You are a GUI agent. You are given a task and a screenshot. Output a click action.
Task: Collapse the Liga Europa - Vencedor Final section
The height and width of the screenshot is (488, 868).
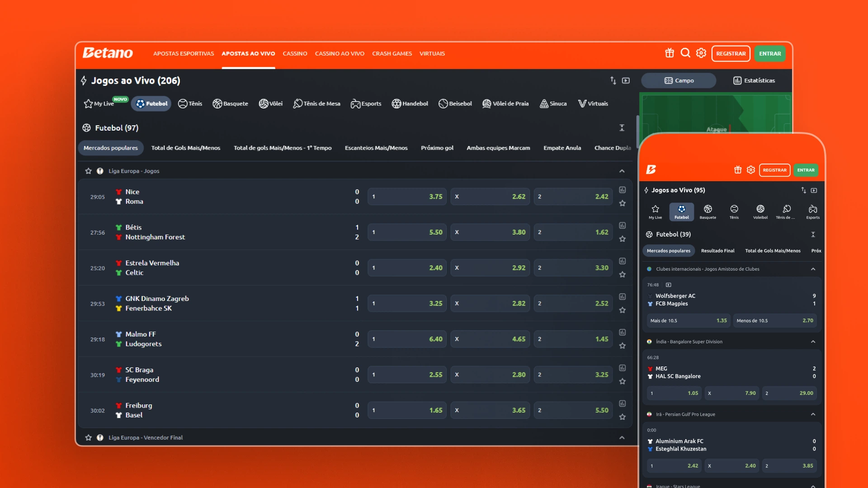pos(622,438)
